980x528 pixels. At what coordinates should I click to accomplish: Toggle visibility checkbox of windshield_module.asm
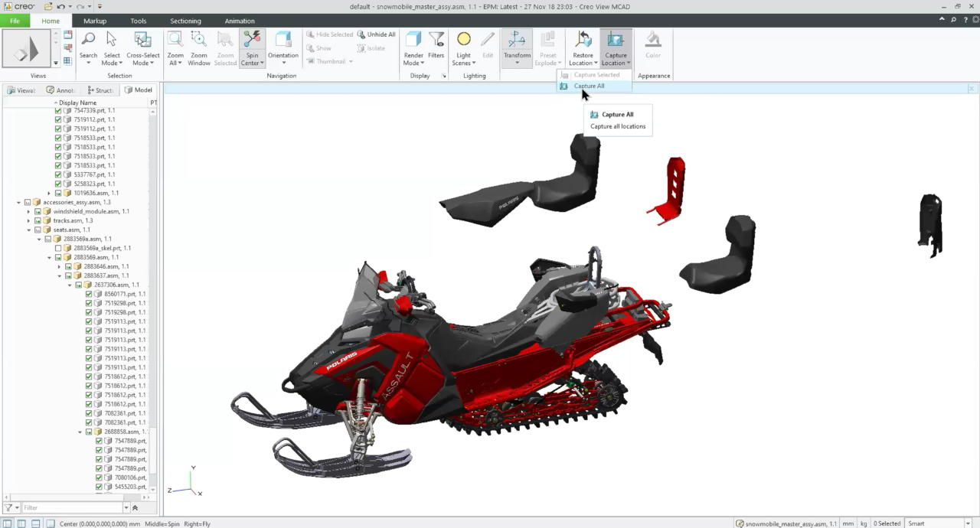pyautogui.click(x=37, y=211)
